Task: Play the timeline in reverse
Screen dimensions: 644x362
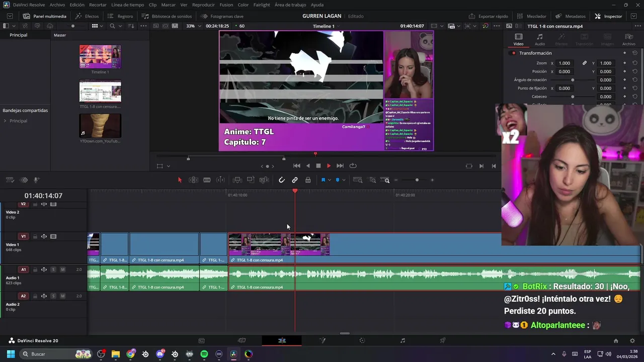Action: pos(308,166)
